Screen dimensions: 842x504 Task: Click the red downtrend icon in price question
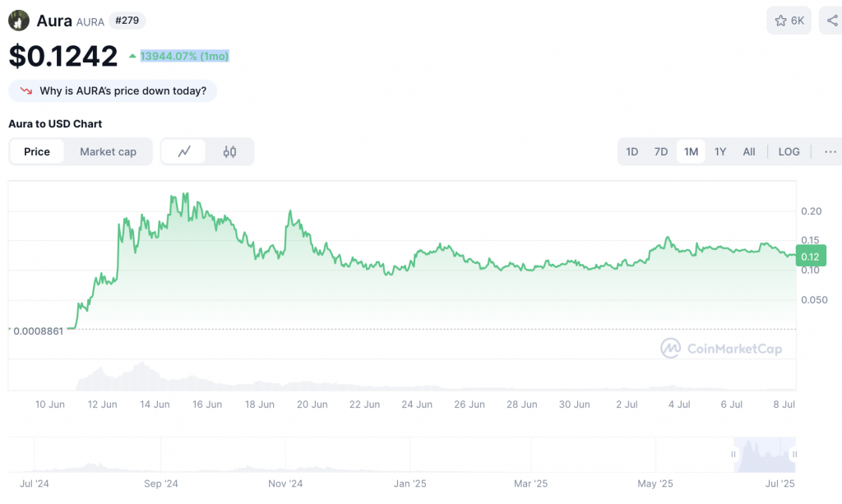(25, 90)
